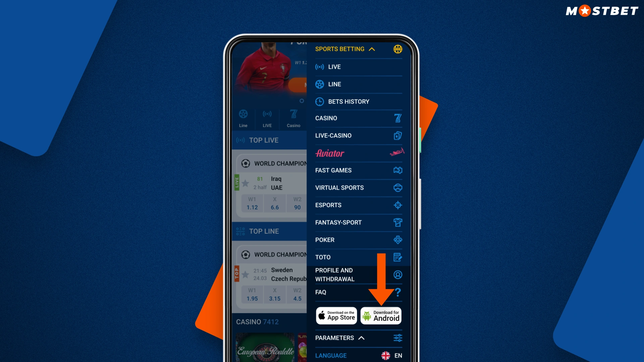This screenshot has height=362, width=644.
Task: Select the Poker chip icon
Action: click(397, 240)
